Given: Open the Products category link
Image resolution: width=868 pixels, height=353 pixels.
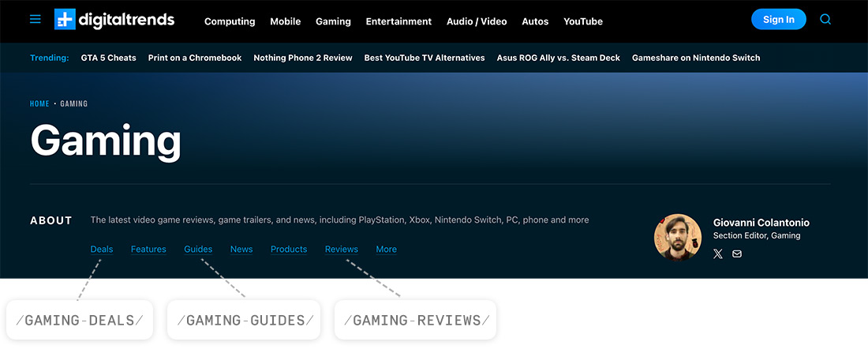Looking at the screenshot, I should (x=289, y=250).
